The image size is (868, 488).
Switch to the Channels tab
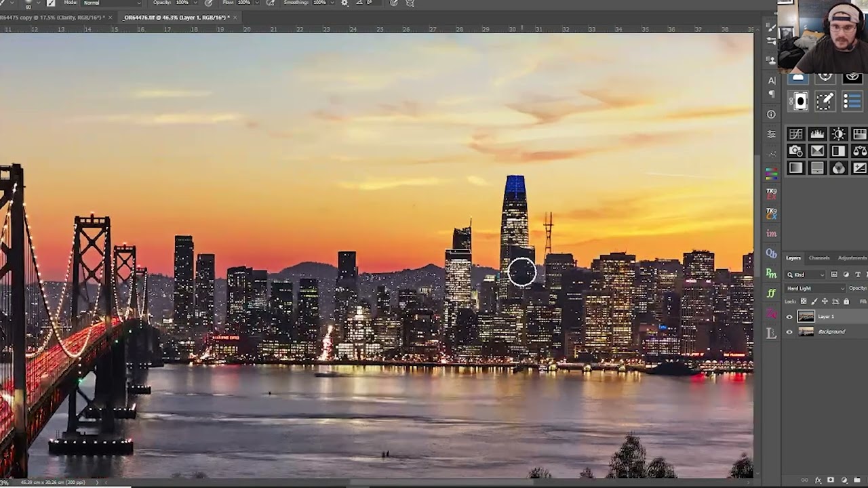(x=819, y=258)
